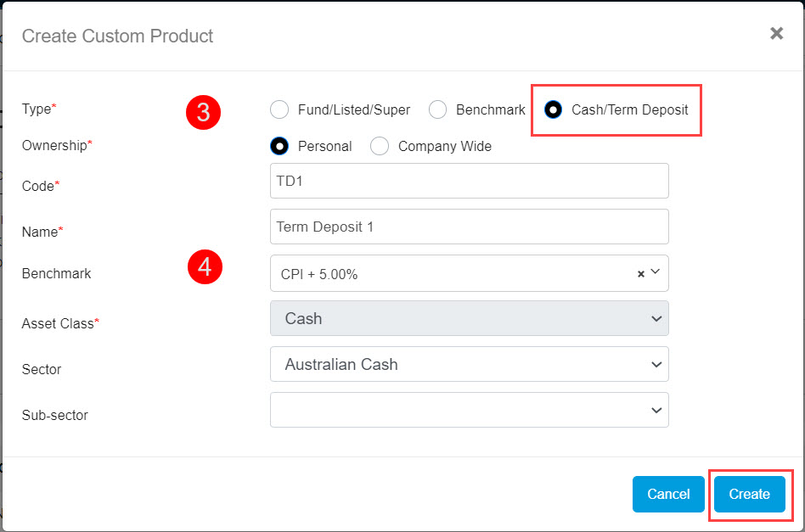Select the Fund/Listed/Super type option

pos(279,109)
